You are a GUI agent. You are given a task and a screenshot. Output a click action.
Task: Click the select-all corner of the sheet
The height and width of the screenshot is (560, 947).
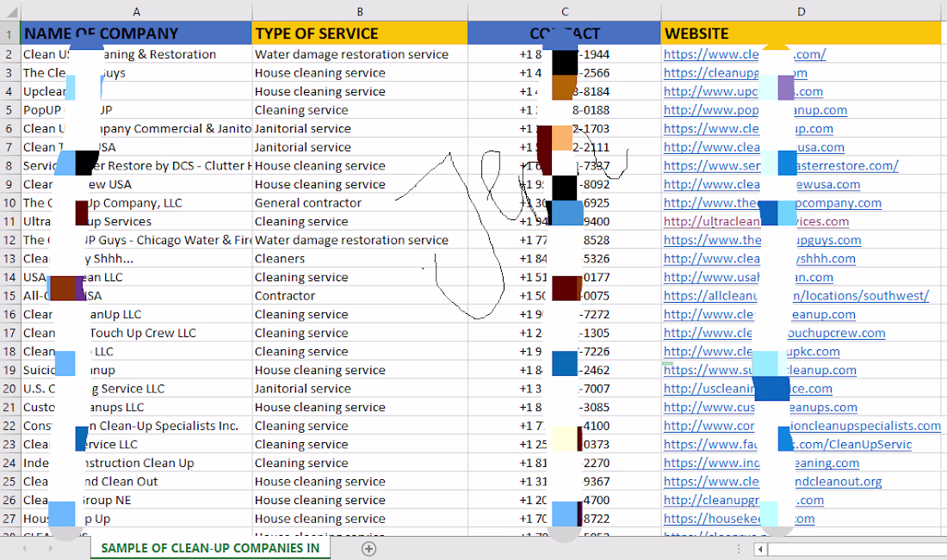click(9, 11)
